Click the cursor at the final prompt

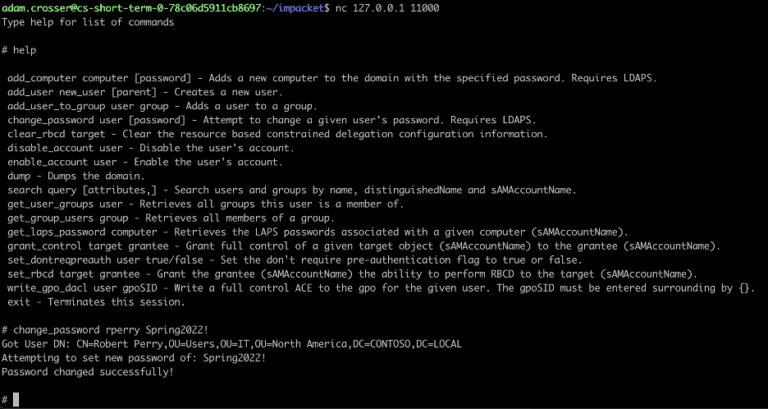tap(17, 399)
